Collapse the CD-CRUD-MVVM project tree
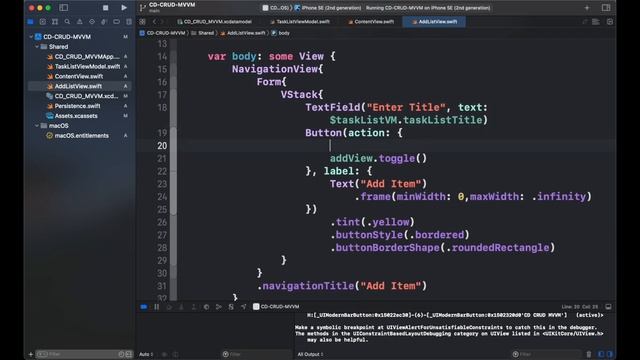640x360 pixels. click(31, 37)
